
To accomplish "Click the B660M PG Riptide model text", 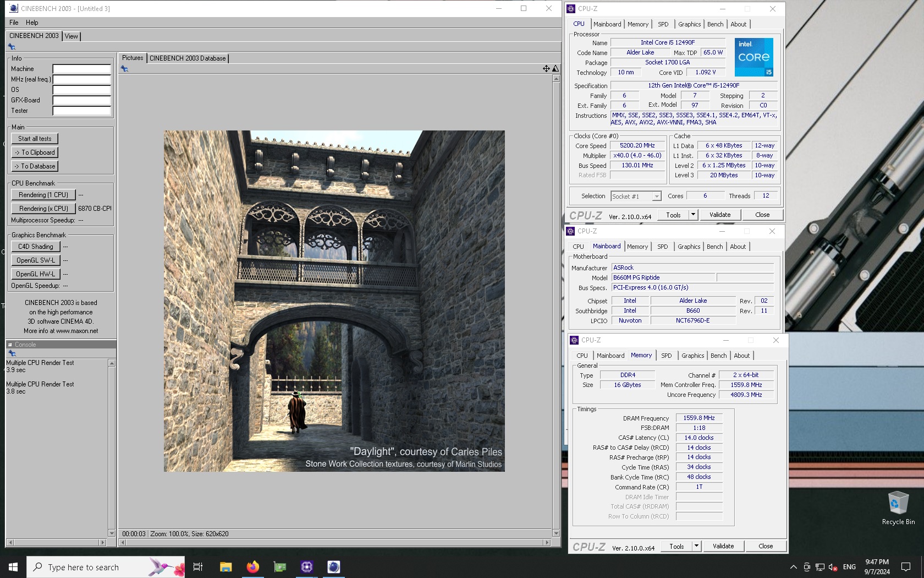I will point(636,278).
